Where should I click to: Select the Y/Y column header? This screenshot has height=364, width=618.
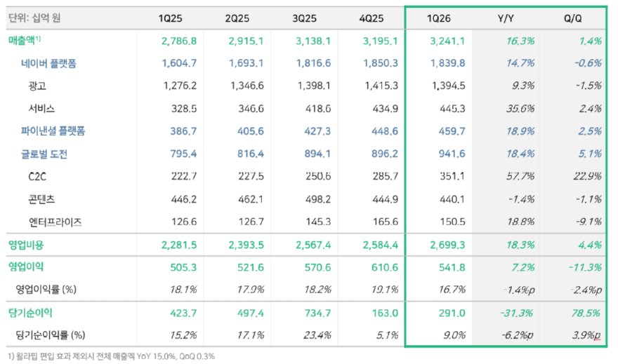click(x=506, y=18)
